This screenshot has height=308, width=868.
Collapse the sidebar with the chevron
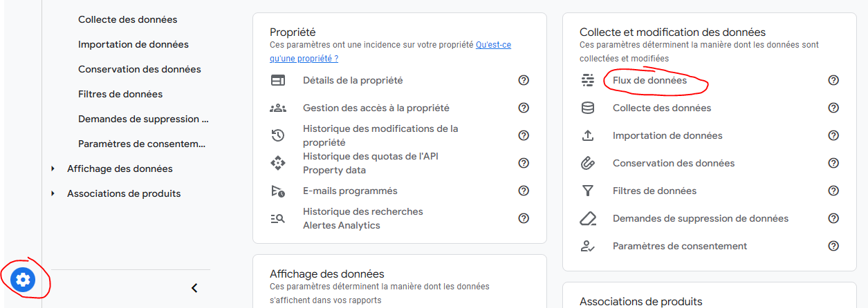194,288
